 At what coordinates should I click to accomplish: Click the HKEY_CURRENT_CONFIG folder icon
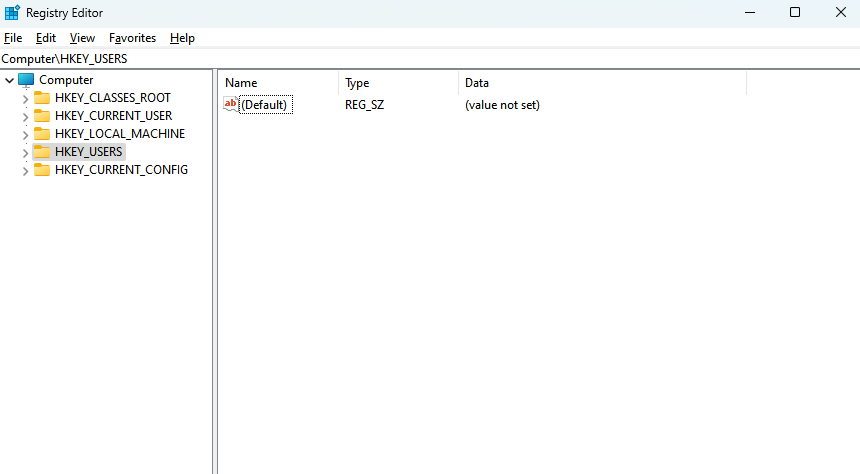(x=42, y=170)
